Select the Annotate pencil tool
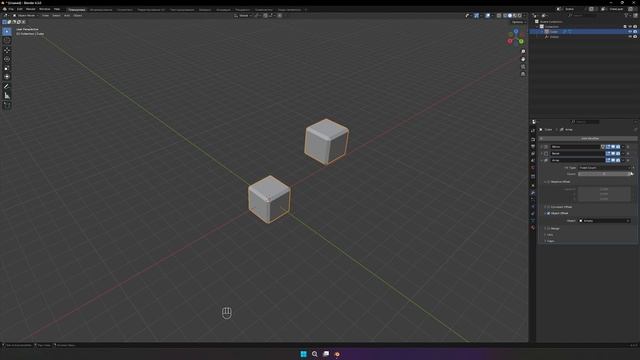The height and width of the screenshot is (360, 640). (x=7, y=86)
